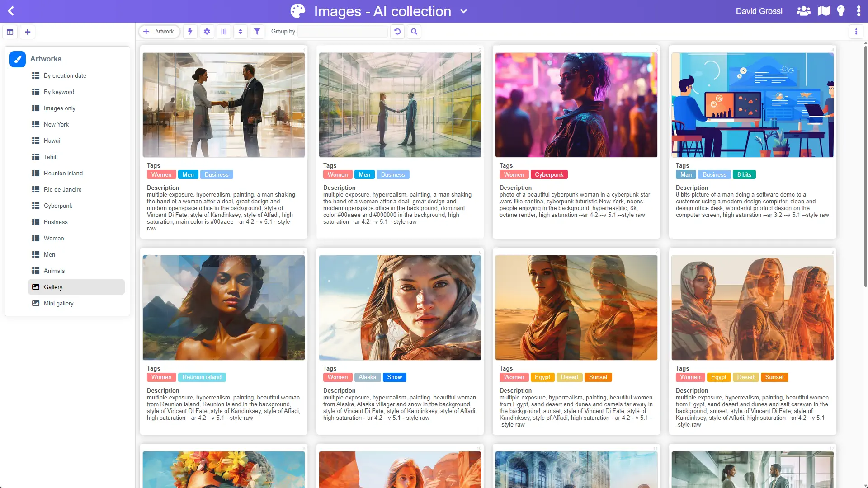
Task: Click the members/groups icon in the top bar
Action: coord(803,11)
